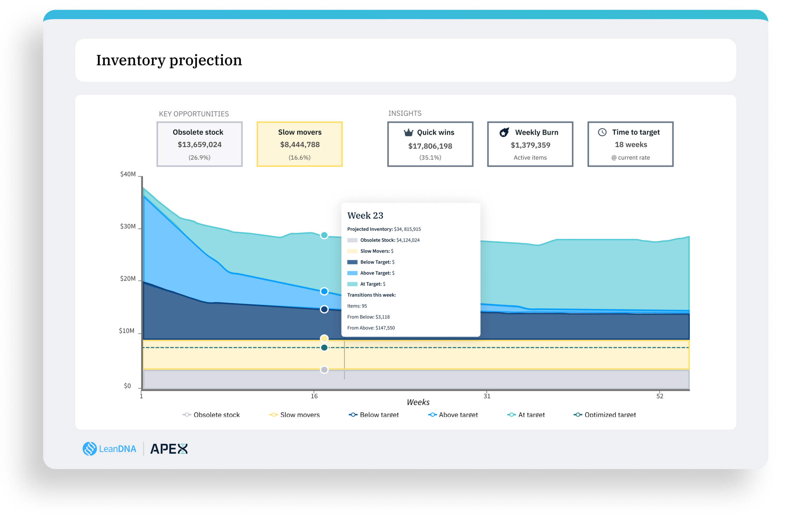Click the week 31 x-axis label
The width and height of the screenshot is (812, 514).
[487, 396]
